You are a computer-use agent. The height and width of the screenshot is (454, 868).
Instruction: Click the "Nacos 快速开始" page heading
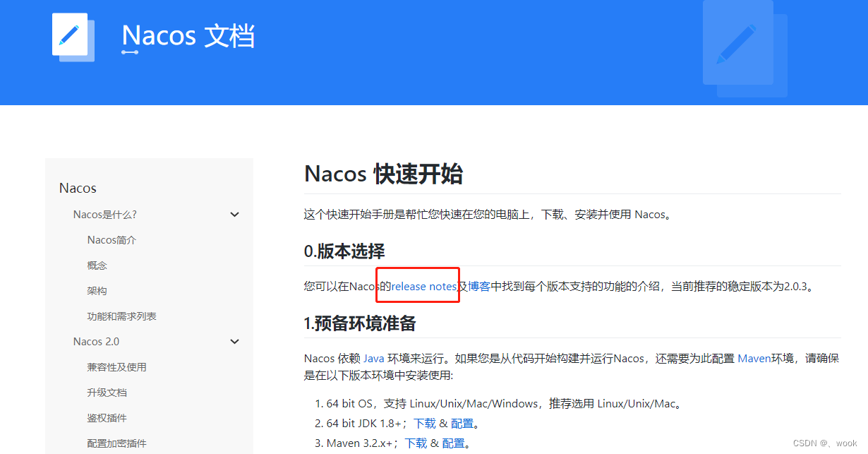383,174
